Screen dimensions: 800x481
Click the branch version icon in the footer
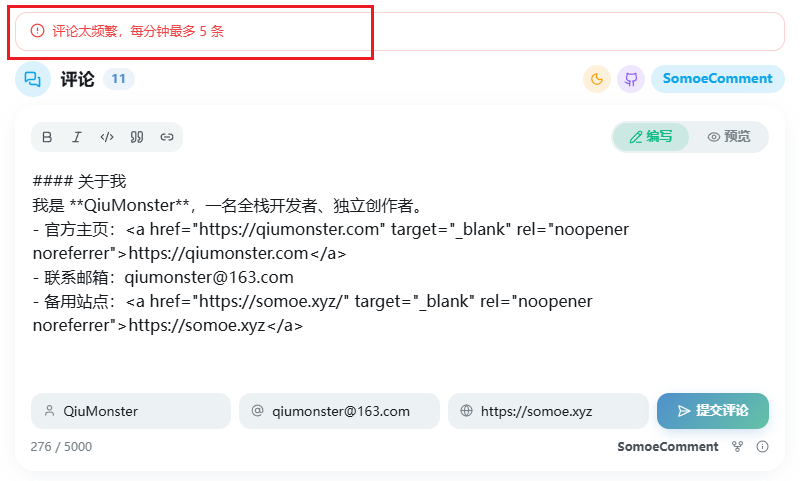pyautogui.click(x=737, y=447)
